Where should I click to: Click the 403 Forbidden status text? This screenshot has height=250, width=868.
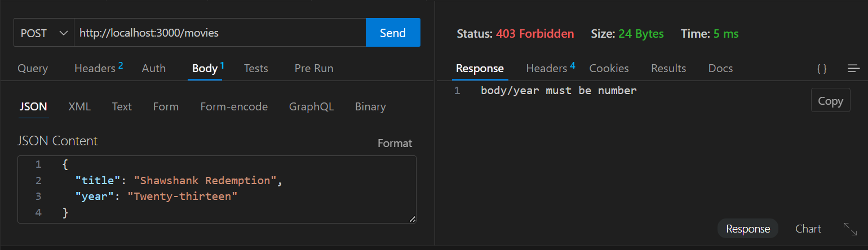click(535, 34)
